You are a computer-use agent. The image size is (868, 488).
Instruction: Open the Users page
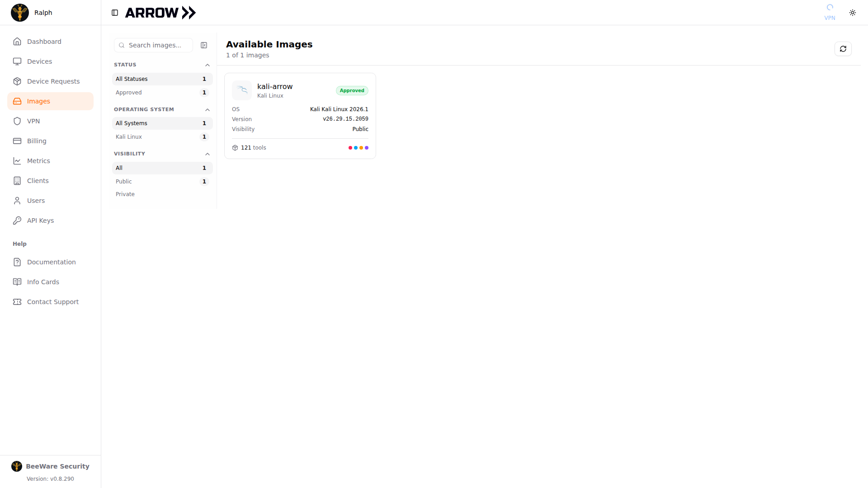tap(50, 201)
